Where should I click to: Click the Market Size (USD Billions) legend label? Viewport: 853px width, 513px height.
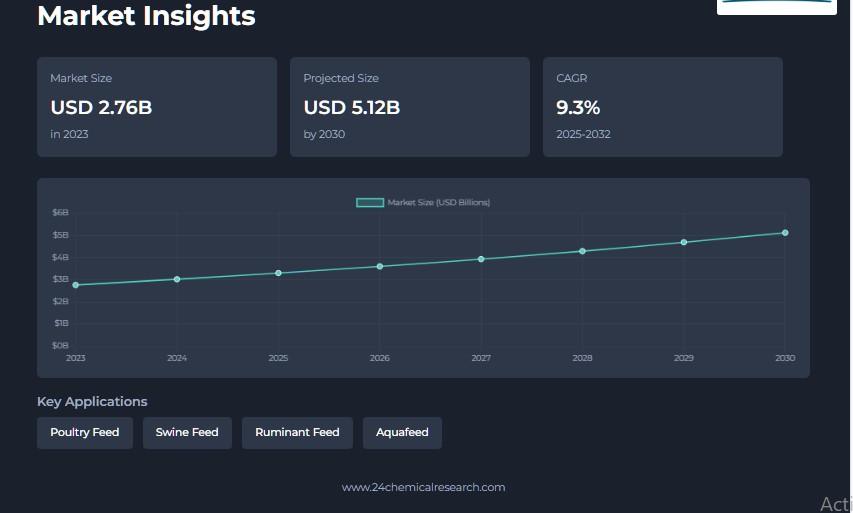(x=438, y=203)
